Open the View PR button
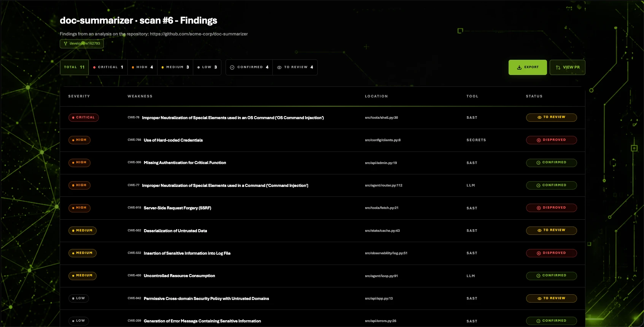The width and height of the screenshot is (644, 327). [x=567, y=67]
